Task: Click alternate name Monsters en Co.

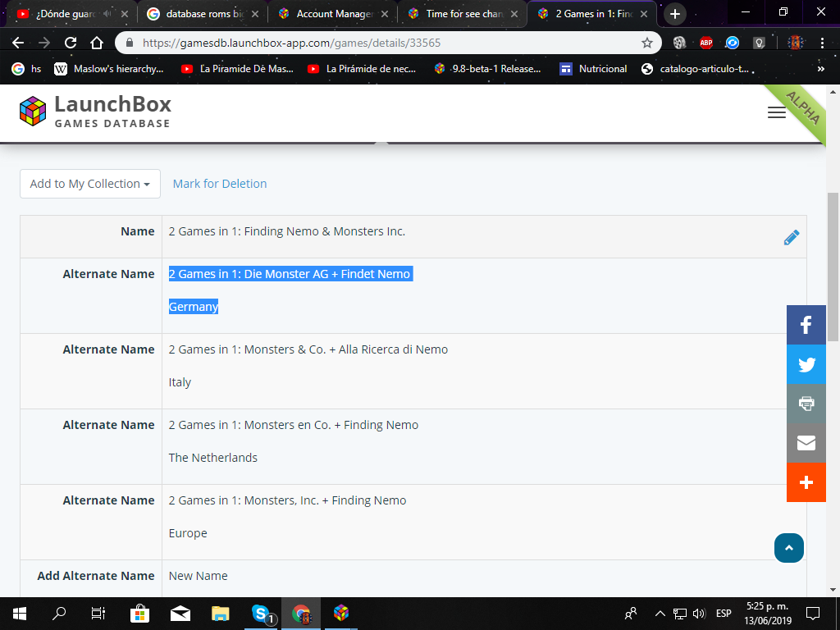Action: click(294, 425)
